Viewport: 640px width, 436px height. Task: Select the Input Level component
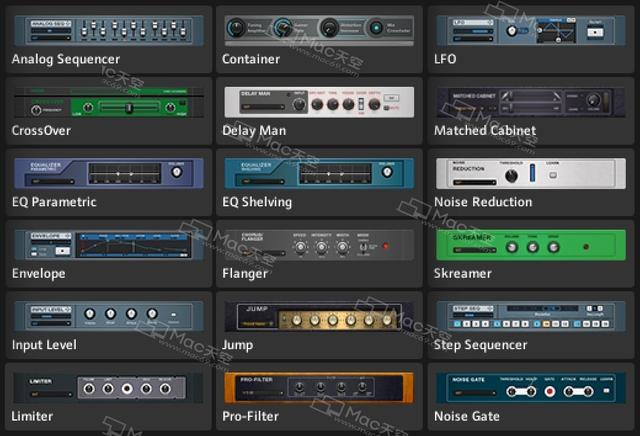pos(109,325)
